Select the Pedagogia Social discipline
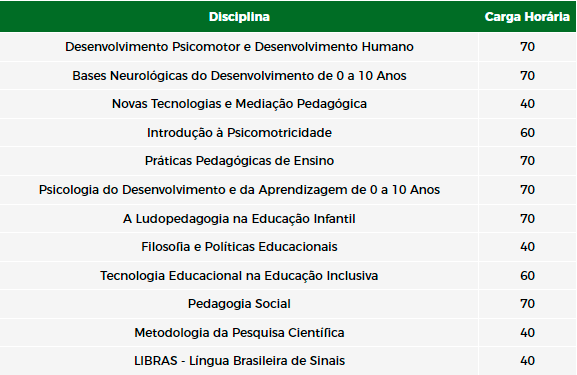 [x=239, y=304]
